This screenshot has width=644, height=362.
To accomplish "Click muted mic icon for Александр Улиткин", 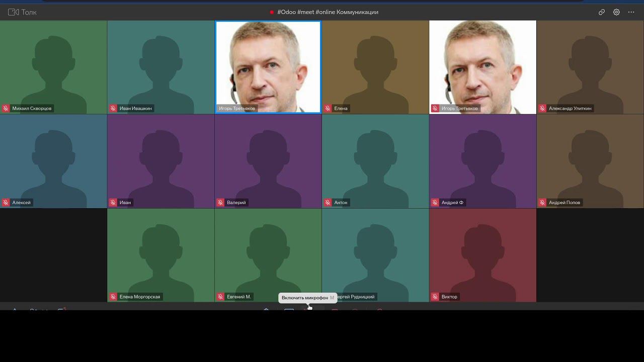I will [x=542, y=108].
